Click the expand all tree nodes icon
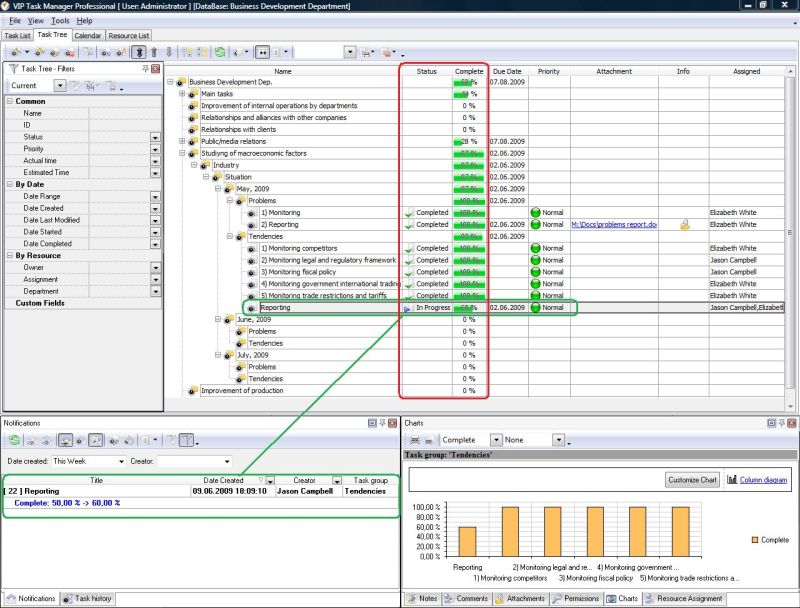Screen dimensions: 800x608 (x=187, y=52)
